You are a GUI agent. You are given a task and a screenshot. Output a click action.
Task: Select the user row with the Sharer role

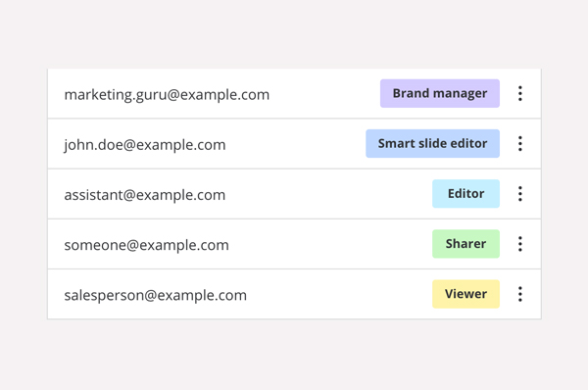(x=294, y=244)
